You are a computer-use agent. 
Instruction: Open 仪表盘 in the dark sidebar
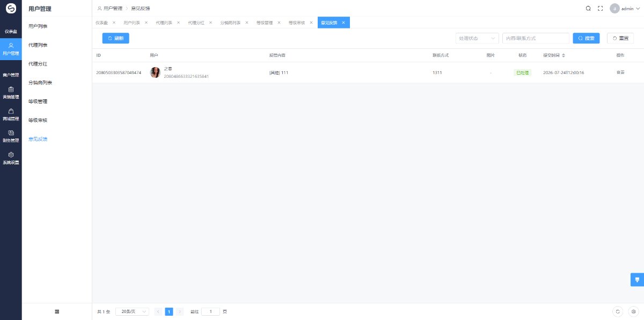[11, 31]
